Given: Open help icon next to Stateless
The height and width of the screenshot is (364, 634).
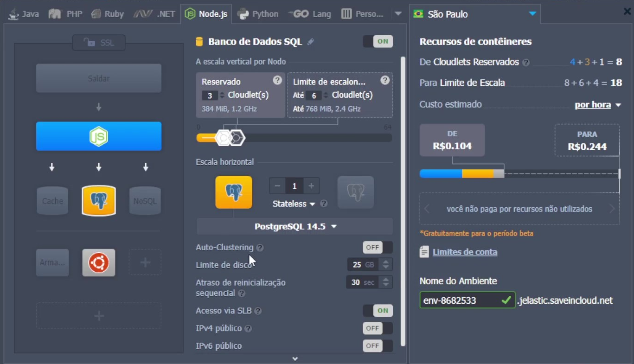Looking at the screenshot, I should 324,204.
